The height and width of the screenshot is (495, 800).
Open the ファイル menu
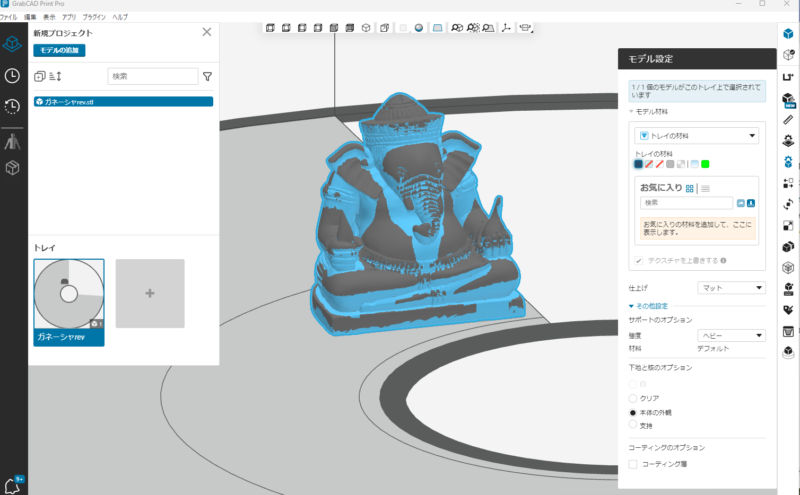coord(8,18)
